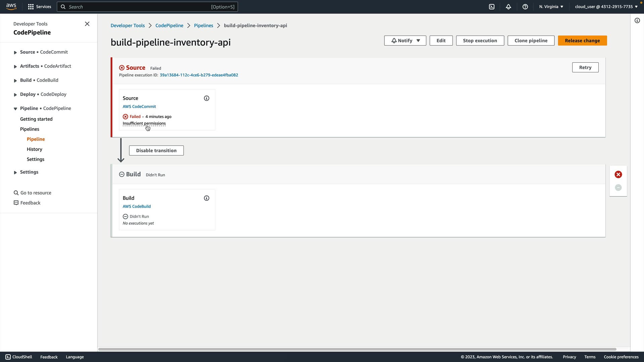Open the right-side info panel icon
Image resolution: width=644 pixels, height=362 pixels.
pyautogui.click(x=637, y=20)
